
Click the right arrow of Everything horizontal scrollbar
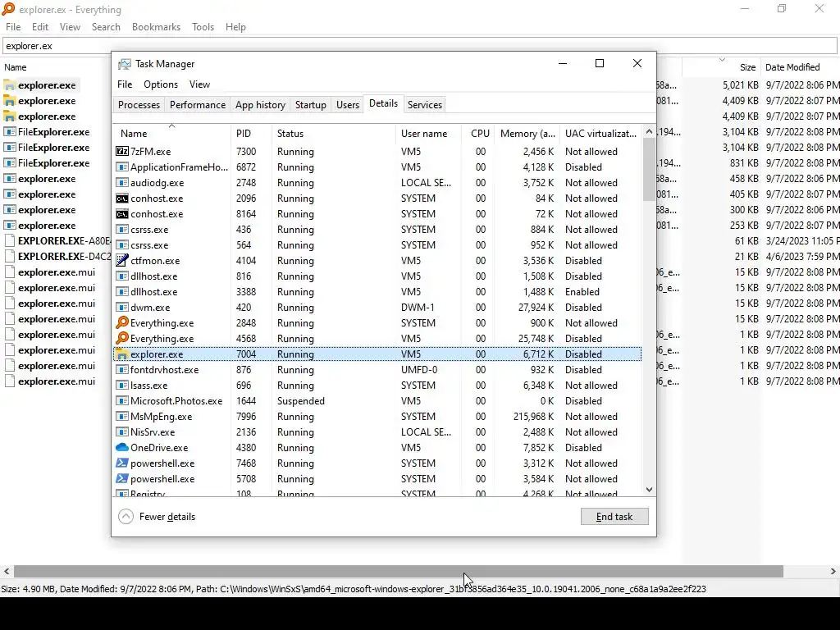pos(833,571)
